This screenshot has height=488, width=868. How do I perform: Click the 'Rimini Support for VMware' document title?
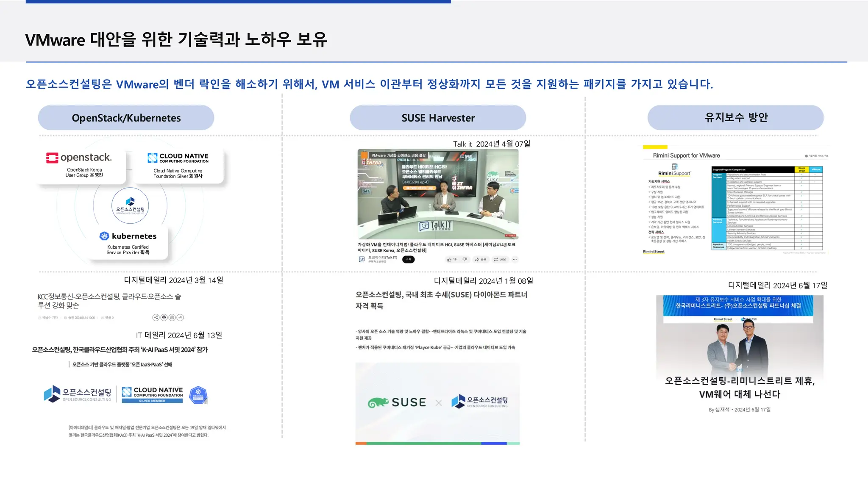[686, 155]
